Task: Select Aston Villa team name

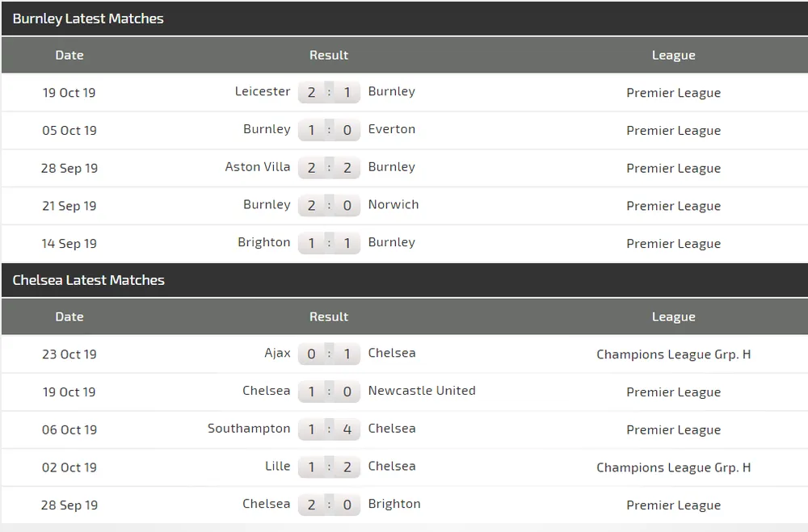Action: tap(257, 167)
